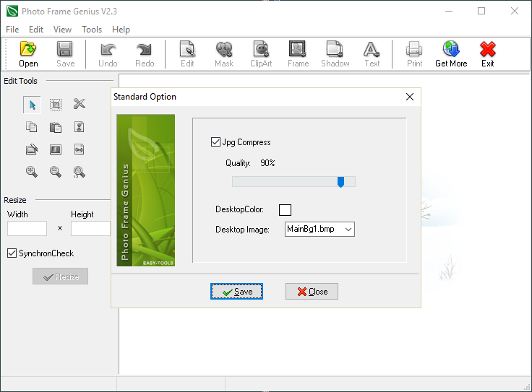The width and height of the screenshot is (532, 392).
Task: Minimize the Photo Frame Genius window
Action: click(449, 11)
